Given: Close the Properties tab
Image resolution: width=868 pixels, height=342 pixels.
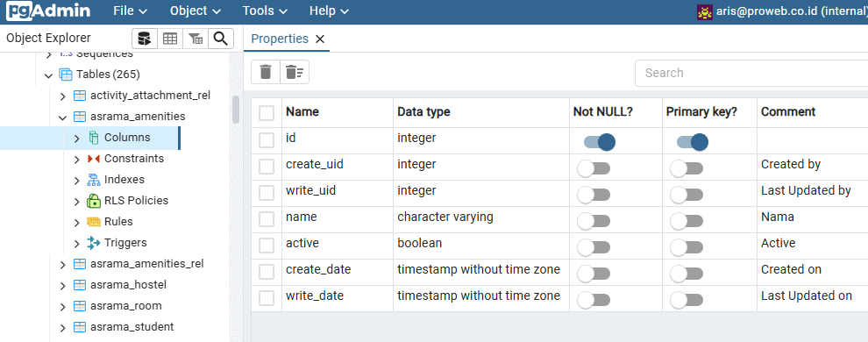Looking at the screenshot, I should 319,39.
